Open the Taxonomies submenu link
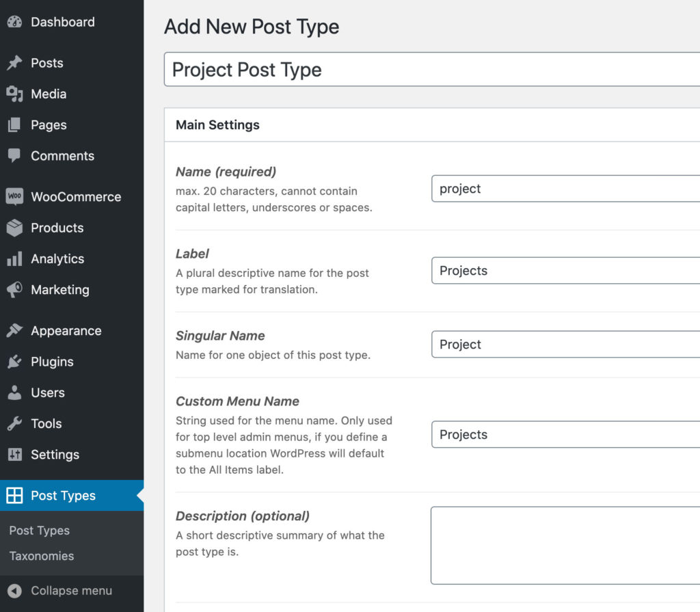 click(42, 556)
